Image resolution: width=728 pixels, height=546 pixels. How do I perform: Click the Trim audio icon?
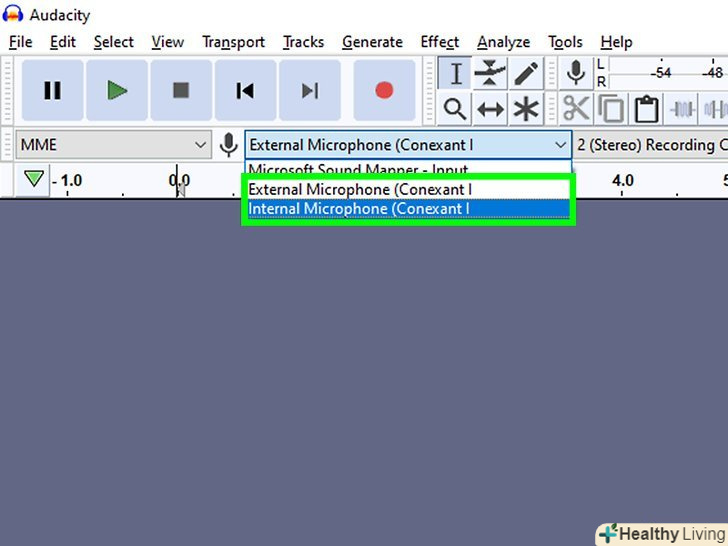pos(682,109)
